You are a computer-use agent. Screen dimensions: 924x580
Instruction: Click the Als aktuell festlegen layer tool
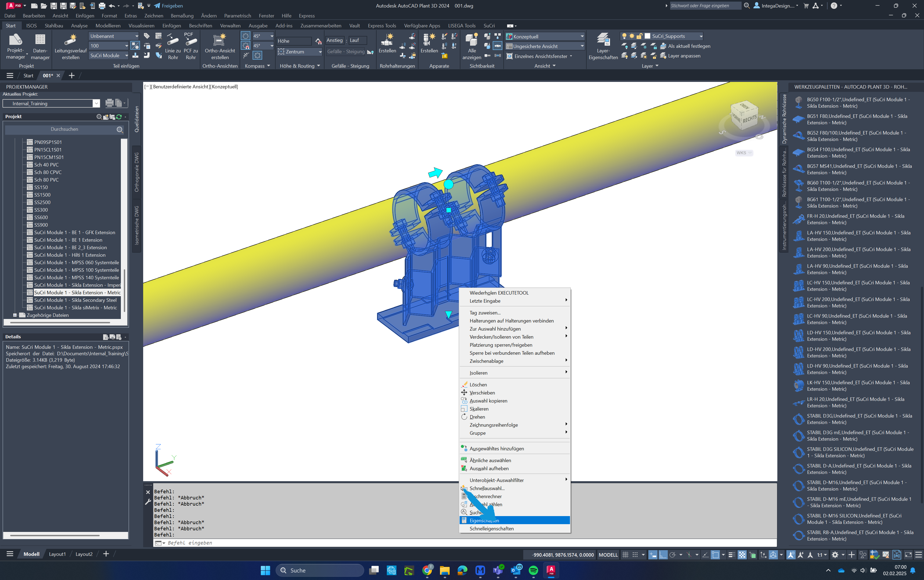(685, 46)
